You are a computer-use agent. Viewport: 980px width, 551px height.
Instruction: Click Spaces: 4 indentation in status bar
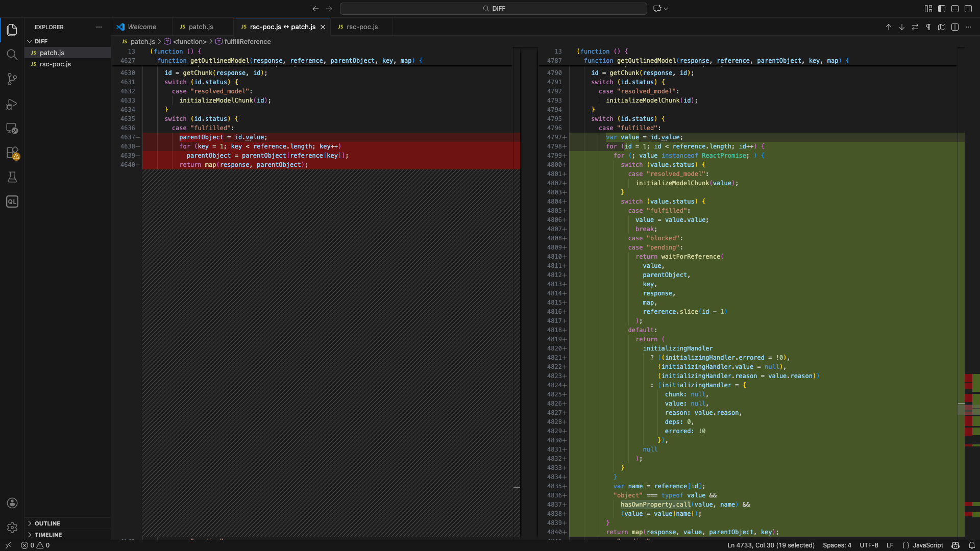837,545
